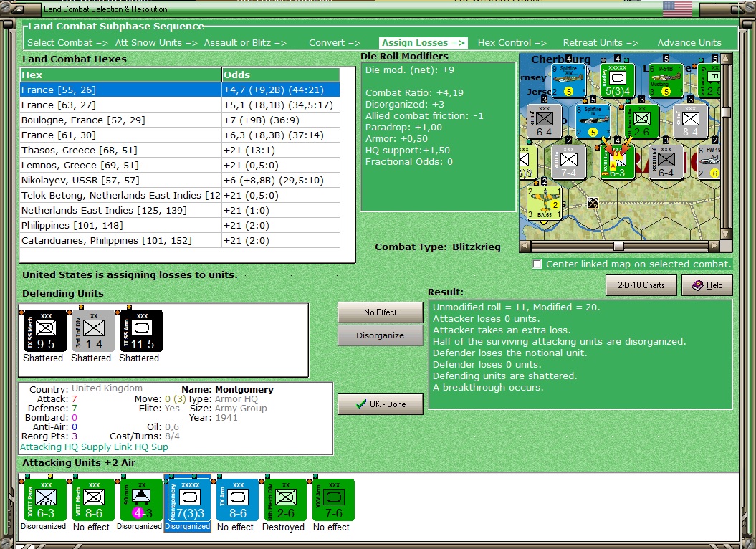This screenshot has height=549, width=756.
Task: Click the Bradley HQ 5(3)4 map counter
Action: pos(617,80)
